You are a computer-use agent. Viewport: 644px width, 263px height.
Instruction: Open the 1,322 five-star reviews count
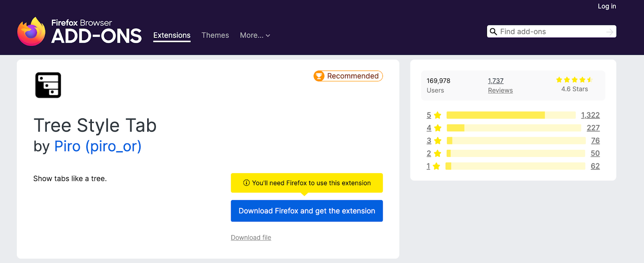590,115
